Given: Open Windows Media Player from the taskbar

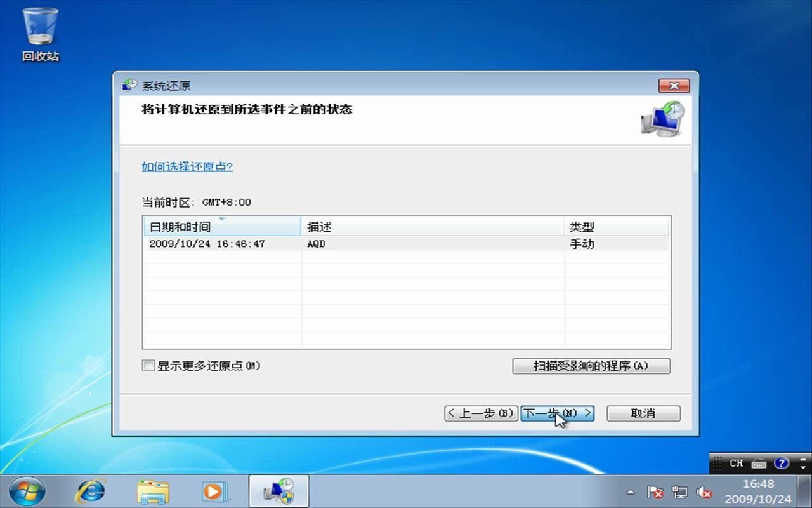Looking at the screenshot, I should pos(214,491).
